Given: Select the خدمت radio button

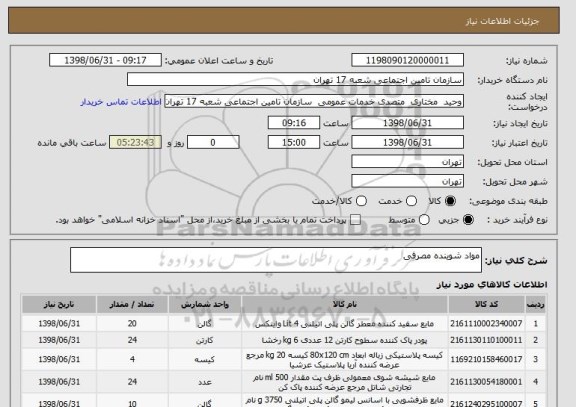Looking at the screenshot, I should (411, 201).
